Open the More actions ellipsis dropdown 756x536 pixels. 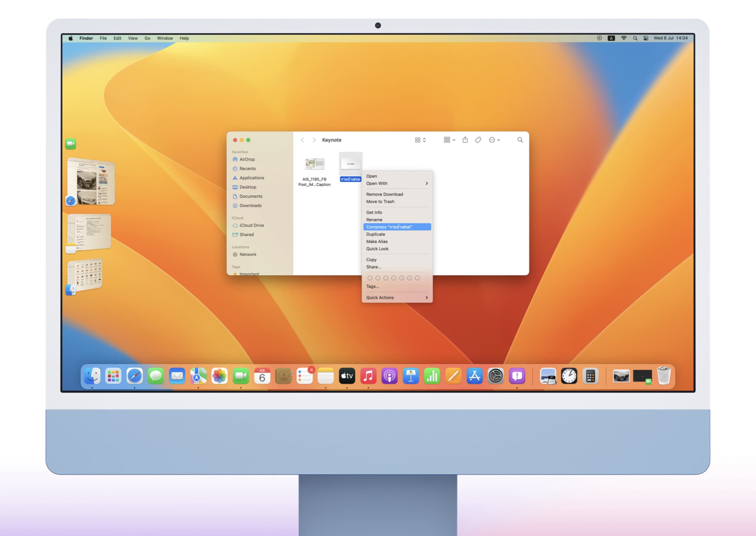click(494, 140)
